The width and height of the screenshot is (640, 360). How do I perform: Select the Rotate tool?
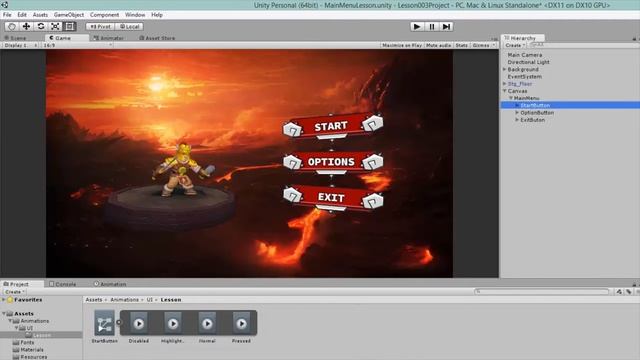click(x=41, y=27)
